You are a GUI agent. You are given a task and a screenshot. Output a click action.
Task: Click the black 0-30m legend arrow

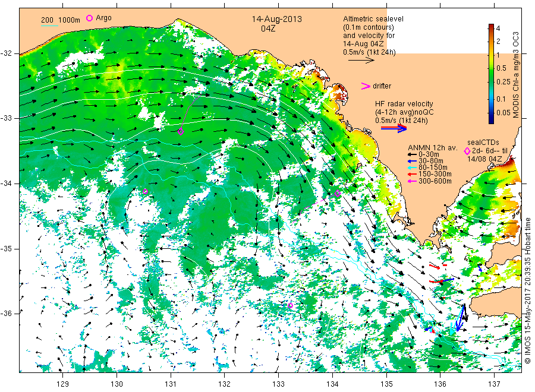412,155
